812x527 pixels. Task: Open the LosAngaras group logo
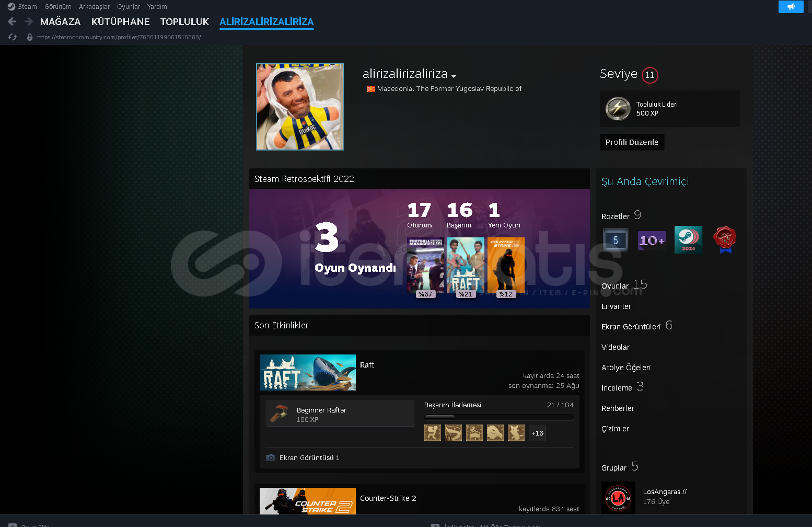tap(618, 498)
